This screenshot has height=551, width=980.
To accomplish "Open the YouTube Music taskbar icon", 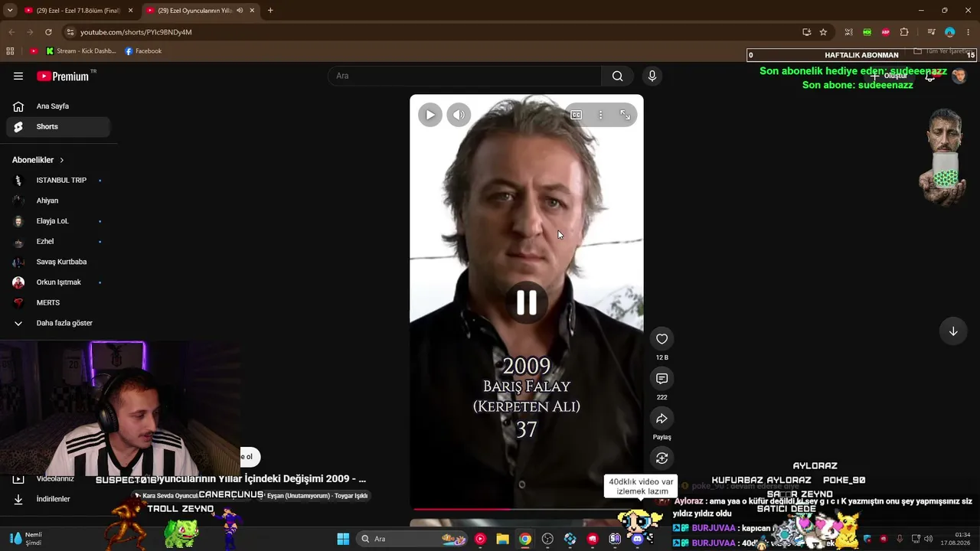I will [x=480, y=539].
